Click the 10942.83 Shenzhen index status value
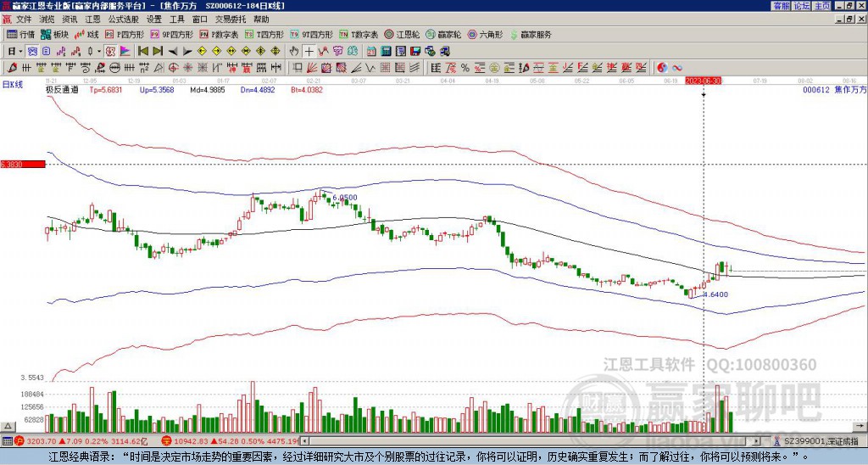Image resolution: width=868 pixels, height=465 pixels. [x=190, y=441]
